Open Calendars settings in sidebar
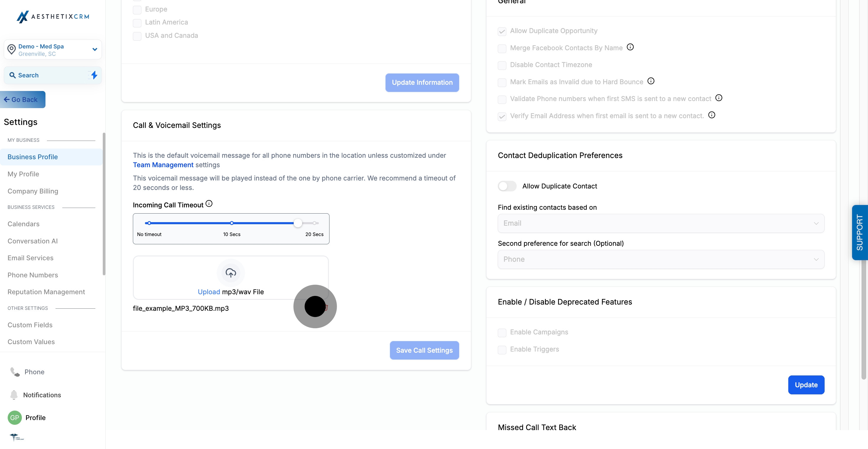 click(x=23, y=224)
